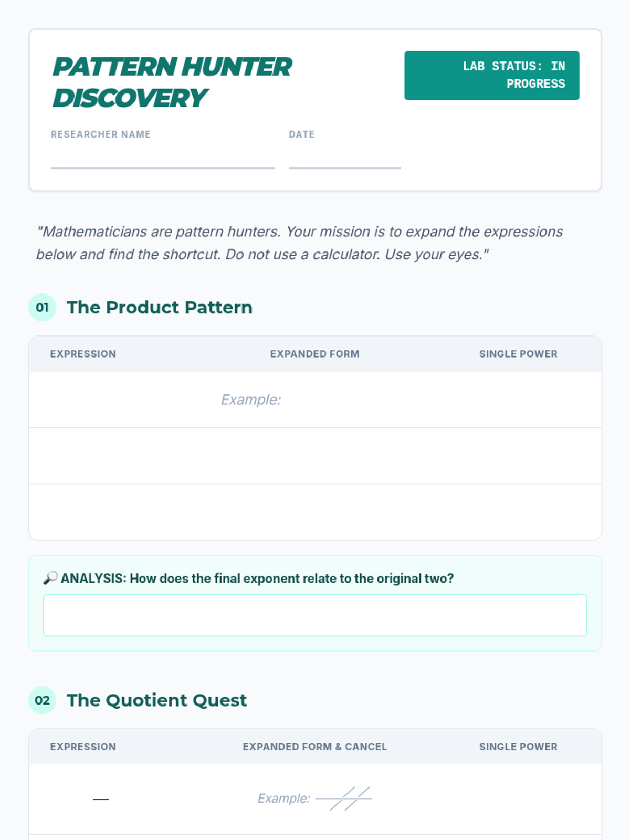The image size is (630, 840).
Task: Click the crossed-out fraction in Quotient example
Action: tap(344, 799)
